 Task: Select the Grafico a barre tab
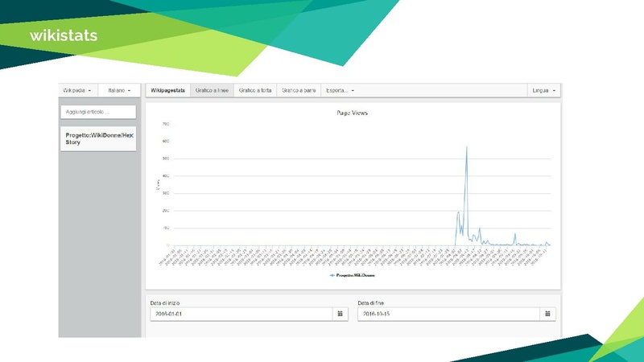pos(298,90)
